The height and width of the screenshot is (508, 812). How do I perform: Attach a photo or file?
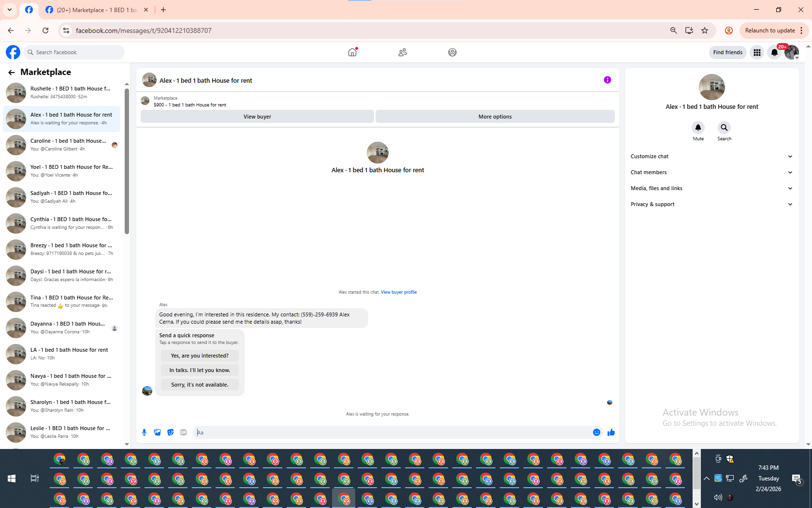point(157,433)
